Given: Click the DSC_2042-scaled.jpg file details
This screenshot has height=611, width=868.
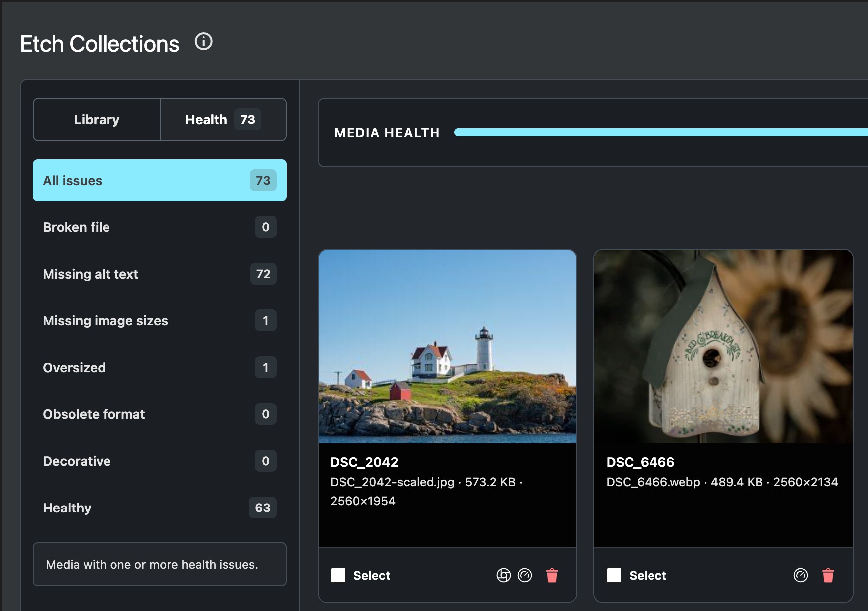Looking at the screenshot, I should click(x=427, y=491).
